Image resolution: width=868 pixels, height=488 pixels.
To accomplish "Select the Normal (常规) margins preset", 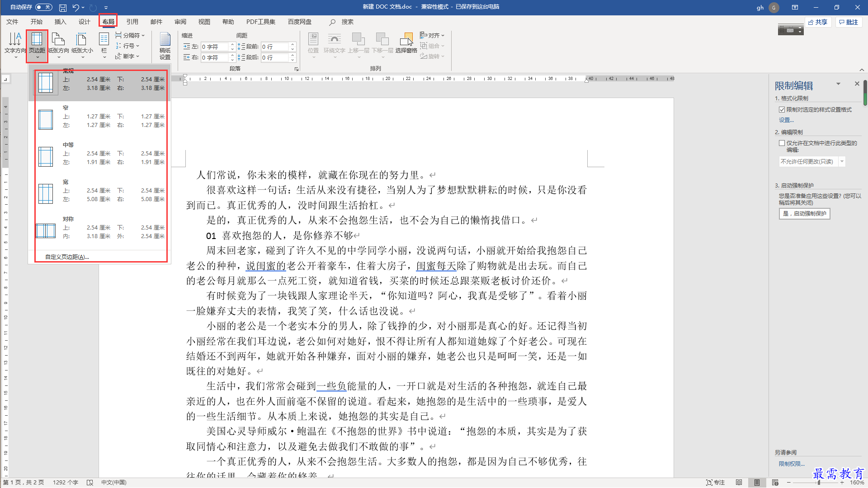I will 100,83.
